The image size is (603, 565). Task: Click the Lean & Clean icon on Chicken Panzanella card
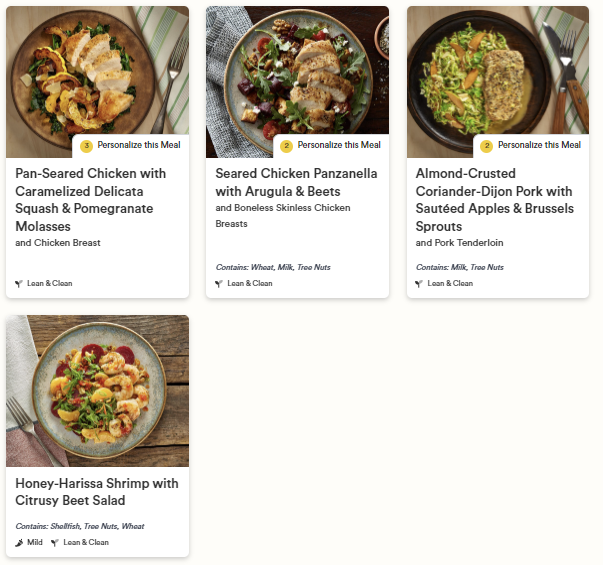[x=219, y=284]
